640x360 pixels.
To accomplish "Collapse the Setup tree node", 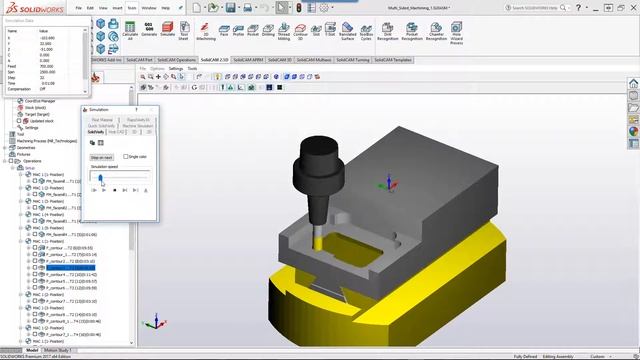I will pos(13,168).
